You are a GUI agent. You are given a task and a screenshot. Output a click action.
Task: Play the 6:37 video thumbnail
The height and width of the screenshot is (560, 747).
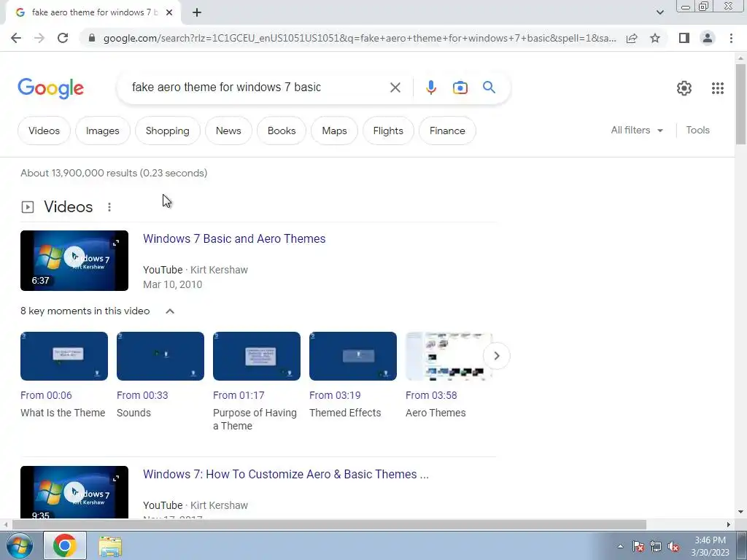coord(74,260)
